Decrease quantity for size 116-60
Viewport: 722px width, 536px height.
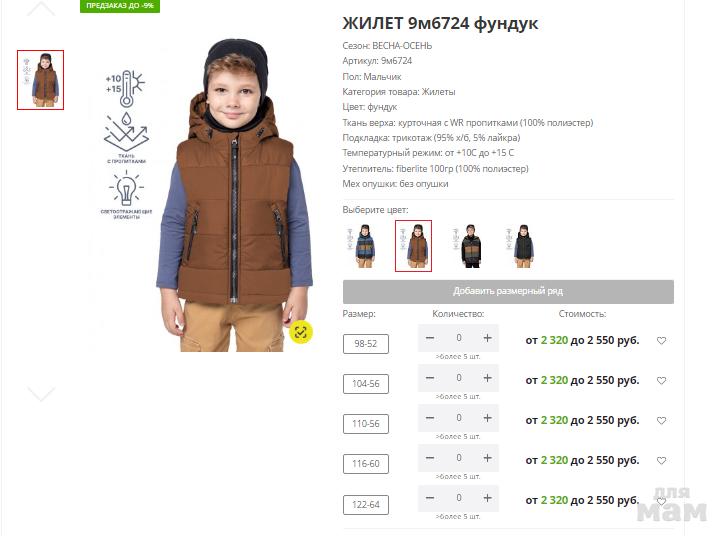pyautogui.click(x=430, y=458)
